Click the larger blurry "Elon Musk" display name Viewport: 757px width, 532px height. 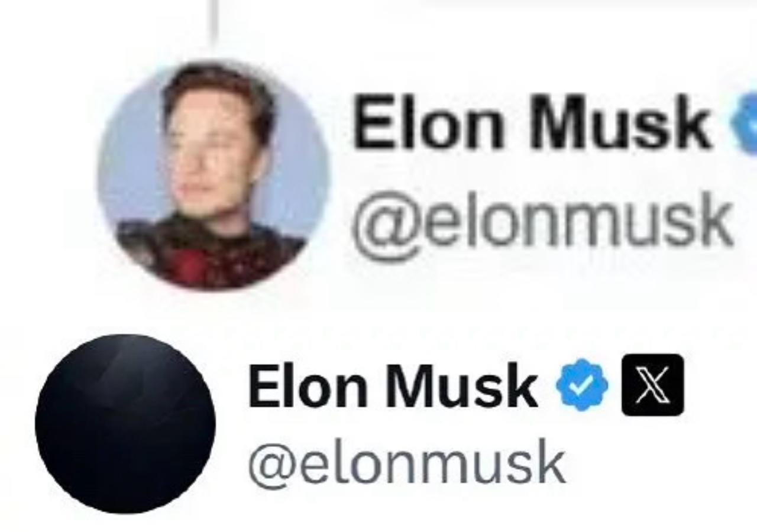point(532,122)
